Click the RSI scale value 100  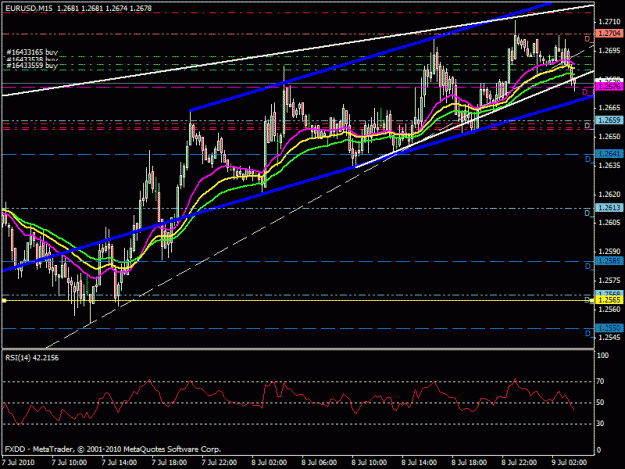coord(603,355)
